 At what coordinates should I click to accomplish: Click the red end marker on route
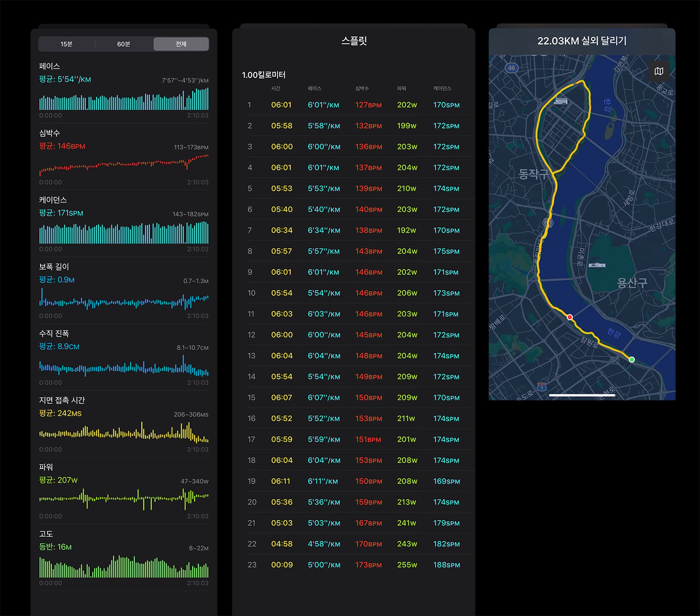click(x=570, y=317)
